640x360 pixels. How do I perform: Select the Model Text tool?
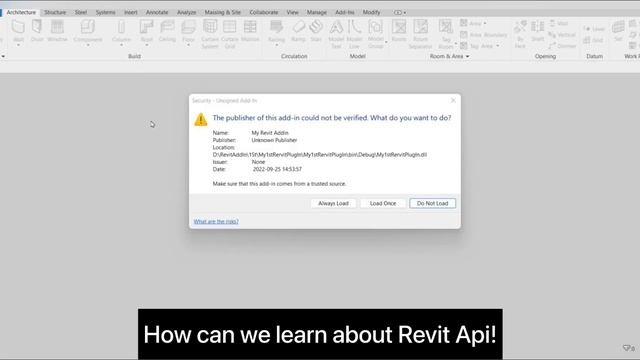[x=336, y=33]
